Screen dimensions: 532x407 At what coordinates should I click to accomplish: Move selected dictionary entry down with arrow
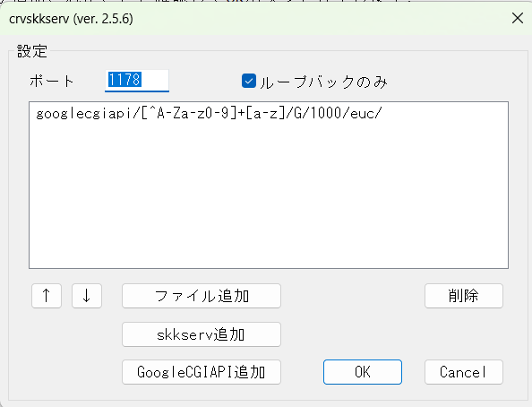click(87, 296)
